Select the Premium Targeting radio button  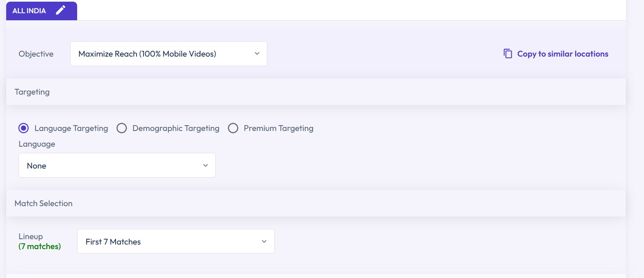(233, 128)
